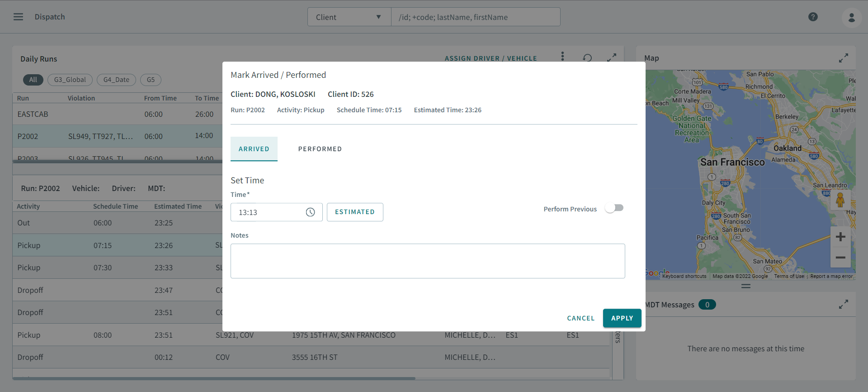The image size is (868, 392).
Task: Click the Violation column header
Action: tap(81, 98)
